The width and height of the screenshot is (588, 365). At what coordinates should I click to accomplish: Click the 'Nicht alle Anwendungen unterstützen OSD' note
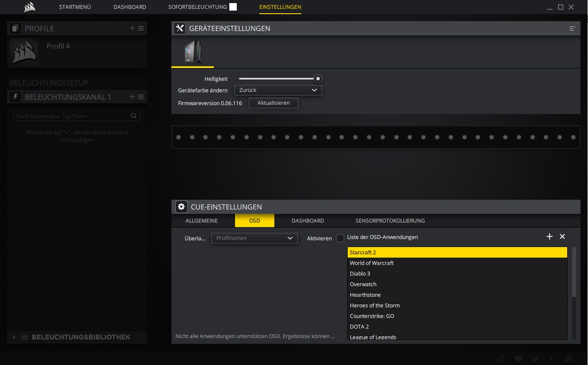point(255,336)
